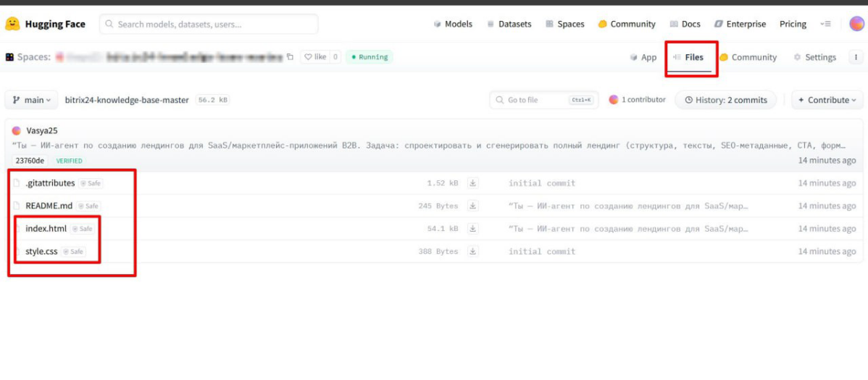
Task: Click the 245 Bytes size of README.md
Action: (x=438, y=206)
